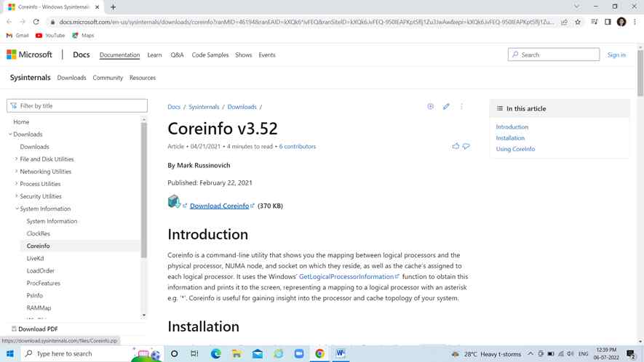Collapse the Downloads tree node
Screen dimensions: 644x362
point(10,134)
